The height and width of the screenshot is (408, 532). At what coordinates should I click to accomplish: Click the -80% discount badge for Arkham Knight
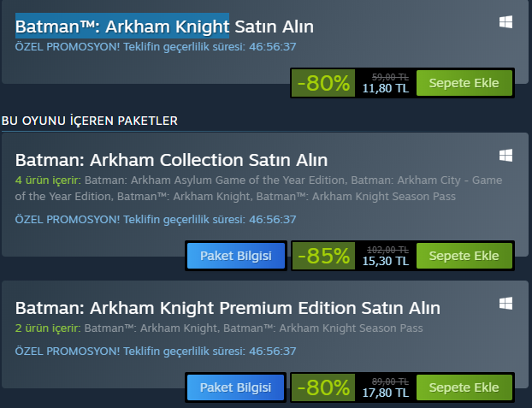(x=322, y=83)
